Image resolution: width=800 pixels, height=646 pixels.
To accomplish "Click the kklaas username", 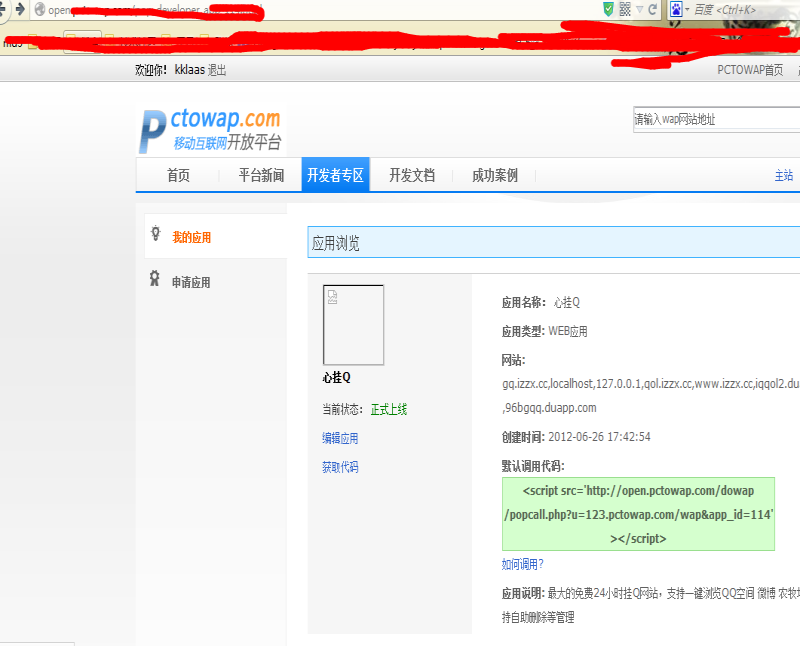I will pos(189,70).
